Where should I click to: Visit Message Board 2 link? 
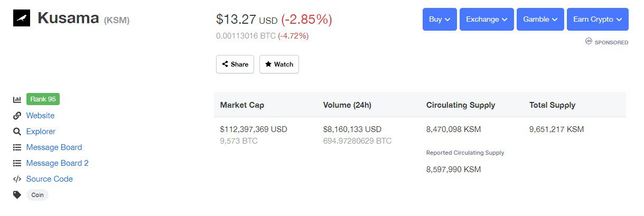[x=57, y=163]
